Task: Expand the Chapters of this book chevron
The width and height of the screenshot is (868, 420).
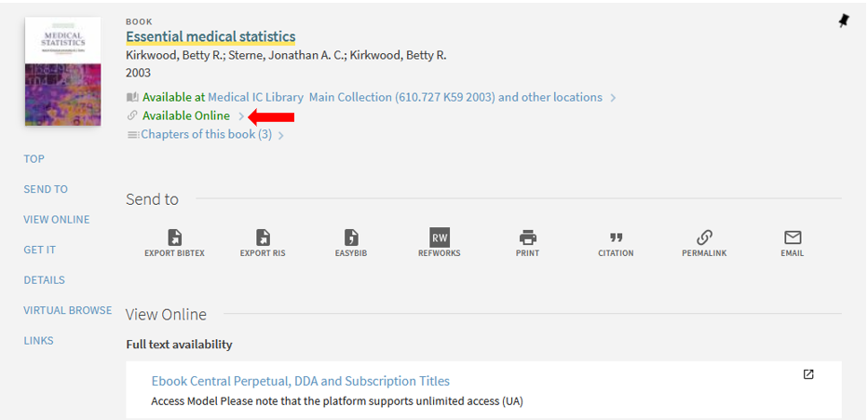Action: [x=280, y=135]
